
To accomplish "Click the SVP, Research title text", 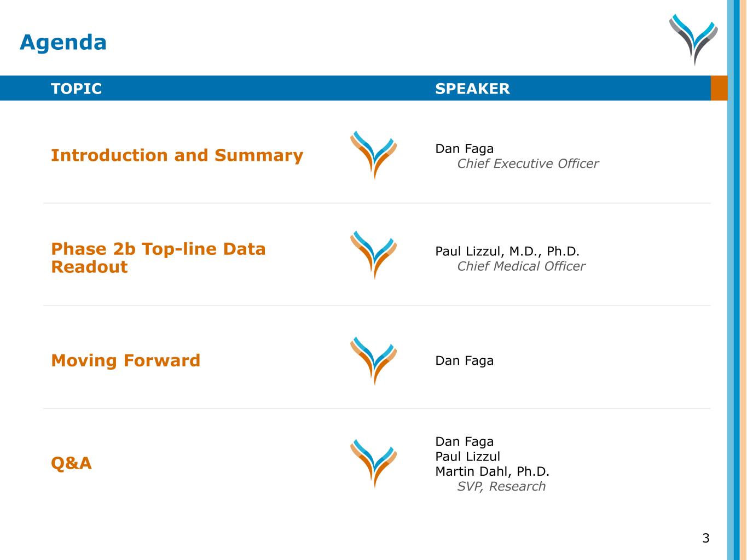I will pos(501,486).
